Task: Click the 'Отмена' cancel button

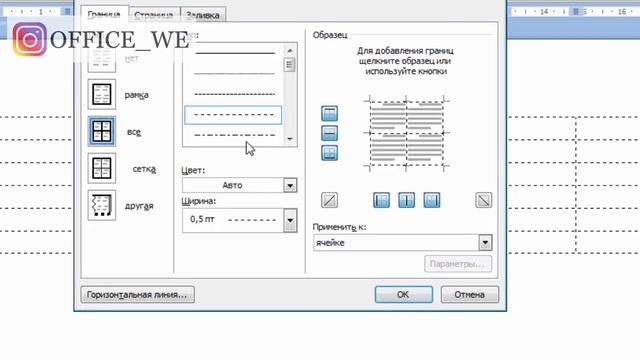Action: 469,294
